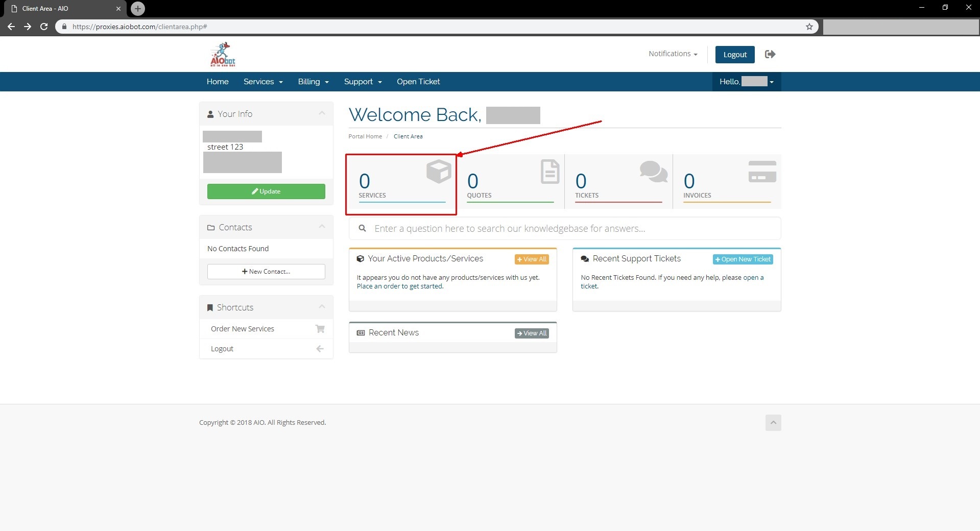Screen dimensions: 980x531
Task: Collapse the Your Info panel
Action: tap(322, 113)
